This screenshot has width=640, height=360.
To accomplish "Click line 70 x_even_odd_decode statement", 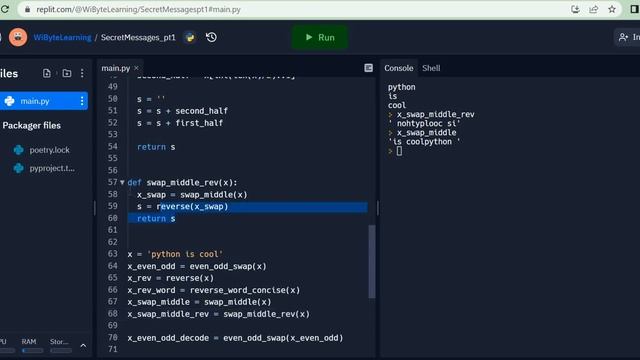I will [235, 338].
